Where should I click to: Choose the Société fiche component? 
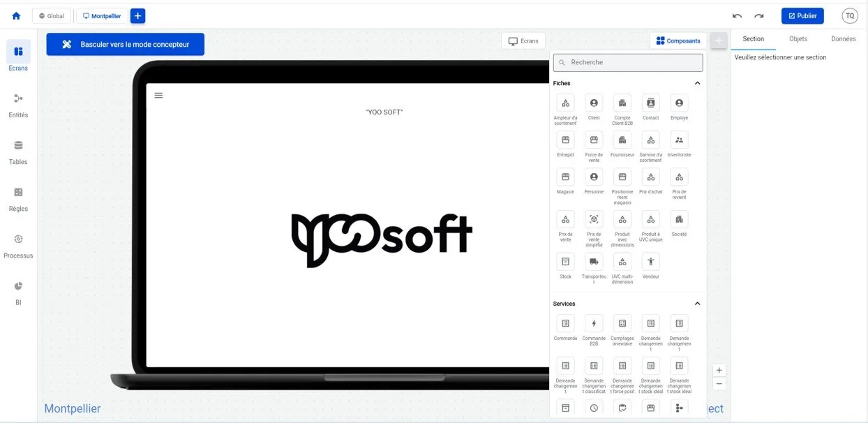tap(679, 224)
